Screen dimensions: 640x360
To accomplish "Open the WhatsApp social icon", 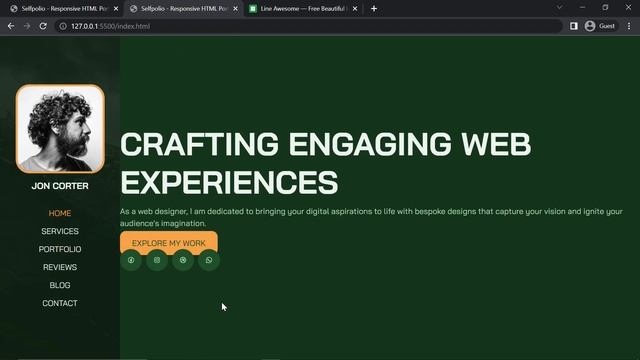I will [209, 260].
